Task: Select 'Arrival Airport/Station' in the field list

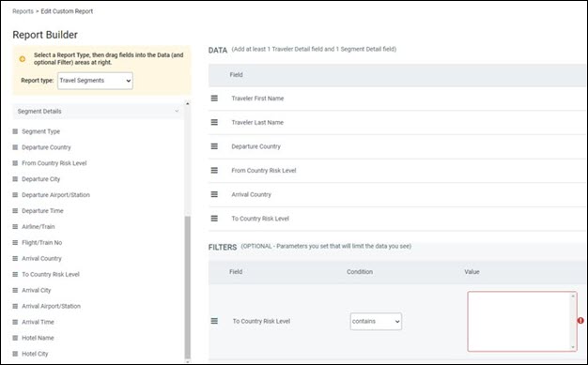Action: point(51,306)
